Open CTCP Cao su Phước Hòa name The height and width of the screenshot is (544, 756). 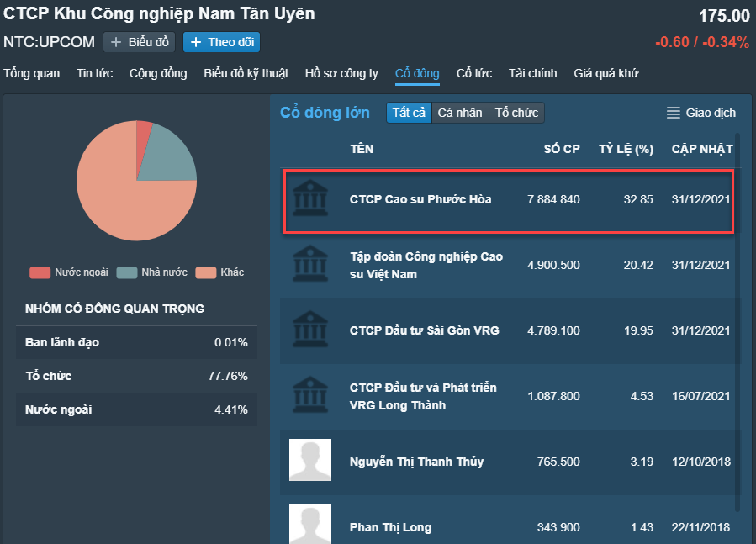(x=420, y=199)
